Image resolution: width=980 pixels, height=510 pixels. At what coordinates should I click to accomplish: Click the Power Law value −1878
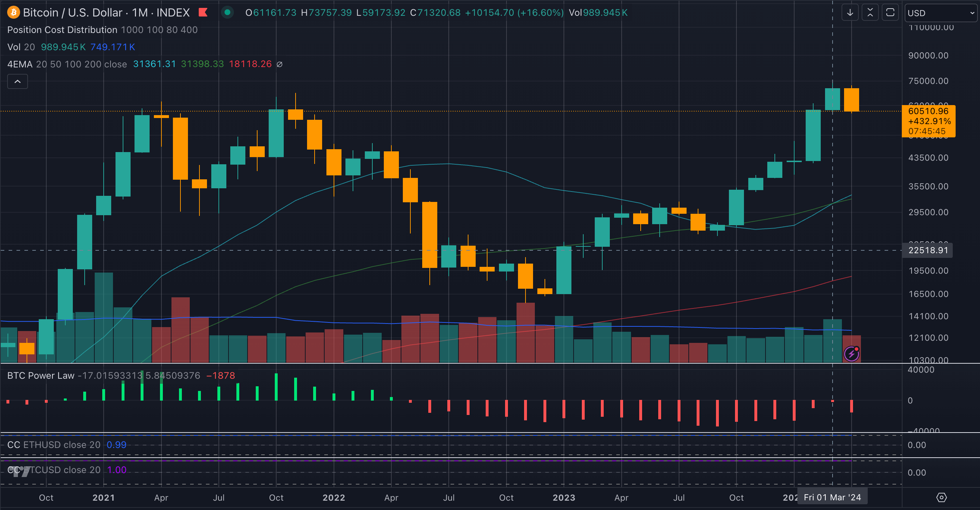click(x=221, y=376)
